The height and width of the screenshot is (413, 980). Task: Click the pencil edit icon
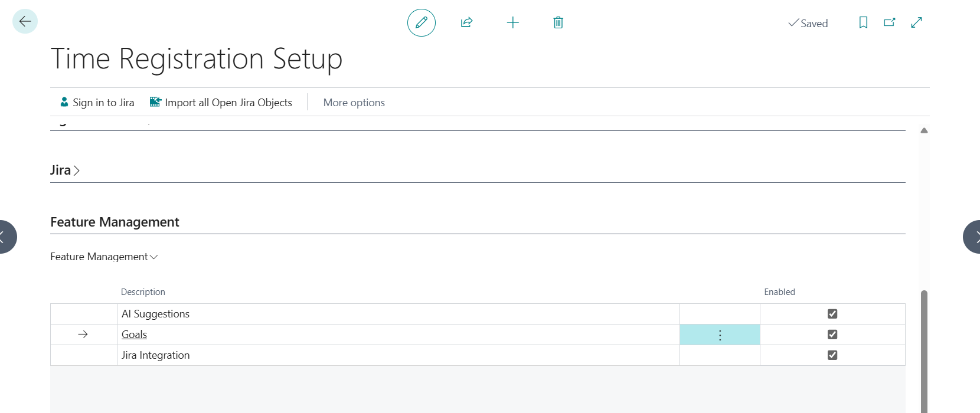point(422,23)
